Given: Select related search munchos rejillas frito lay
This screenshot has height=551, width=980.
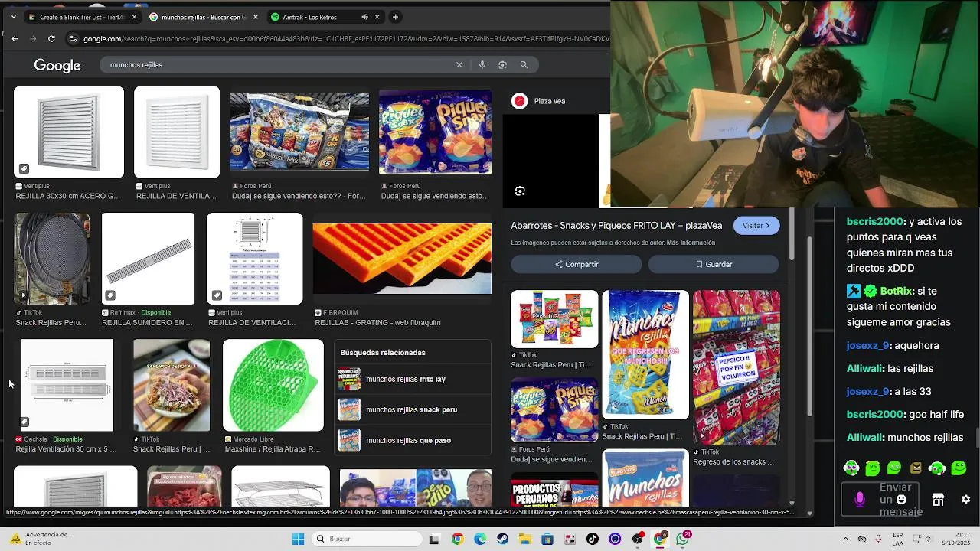Looking at the screenshot, I should (413, 379).
